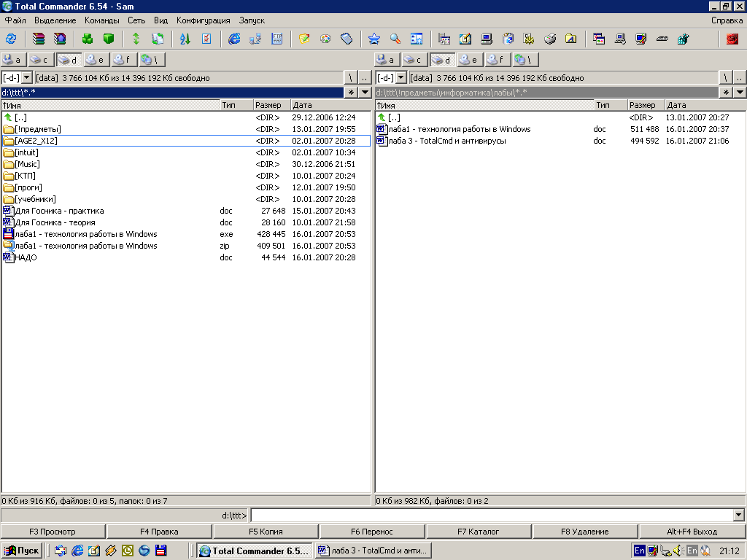Click the magnifying glass search icon
This screenshot has width=747, height=560.
[395, 39]
